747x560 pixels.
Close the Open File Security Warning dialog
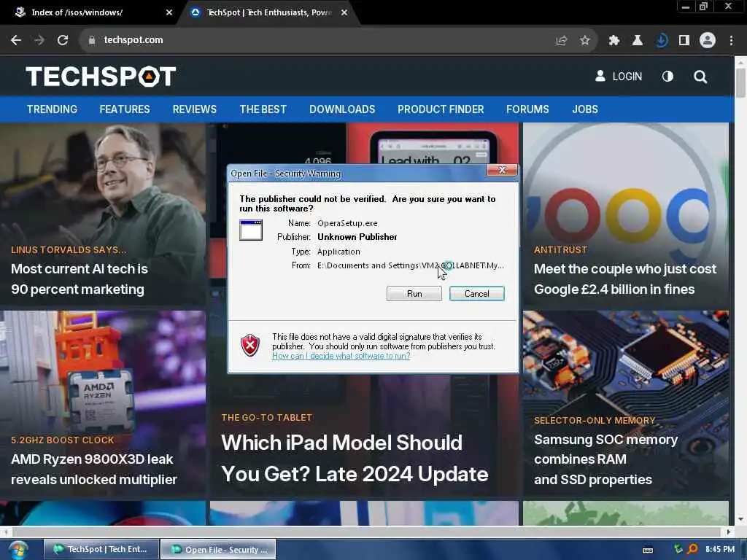click(502, 171)
